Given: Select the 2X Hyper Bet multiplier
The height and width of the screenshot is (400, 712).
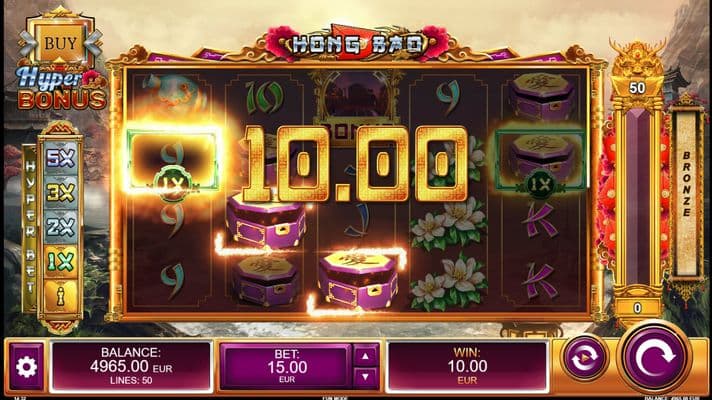Looking at the screenshot, I should pyautogui.click(x=60, y=227).
